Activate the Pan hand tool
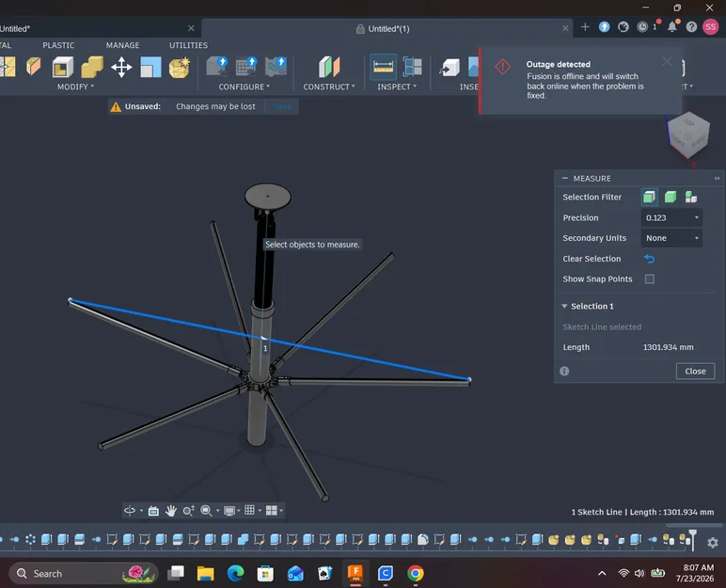The width and height of the screenshot is (726, 588). click(x=171, y=511)
